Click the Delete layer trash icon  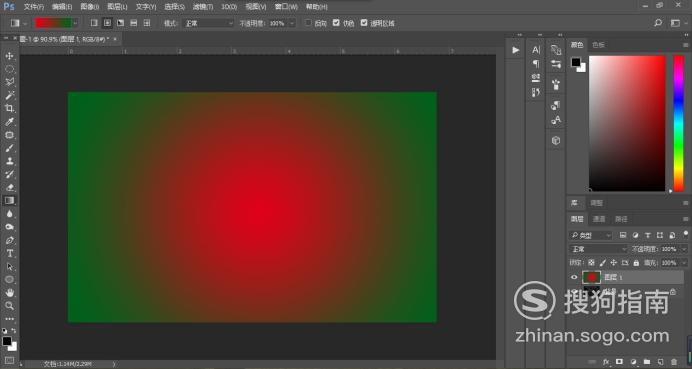coord(673,361)
